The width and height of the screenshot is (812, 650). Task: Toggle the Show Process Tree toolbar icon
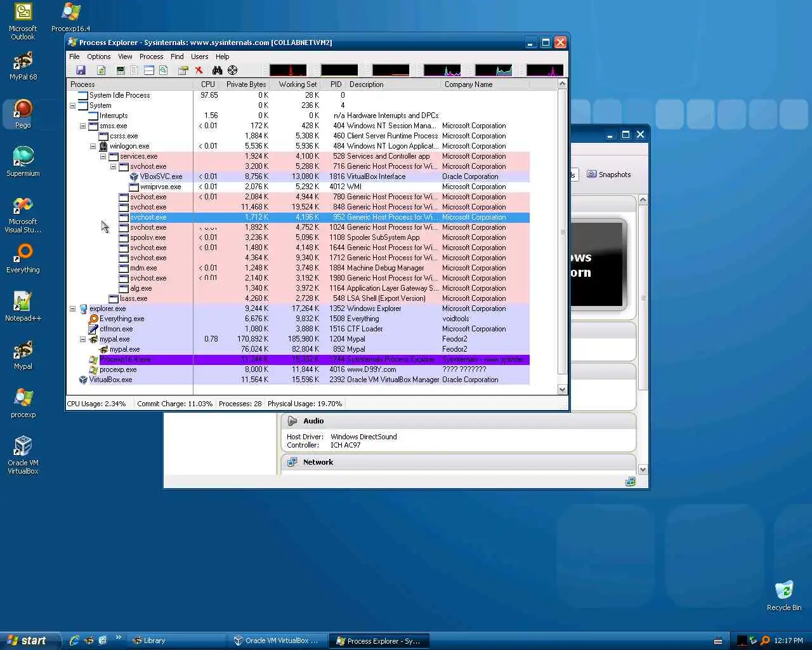click(134, 70)
